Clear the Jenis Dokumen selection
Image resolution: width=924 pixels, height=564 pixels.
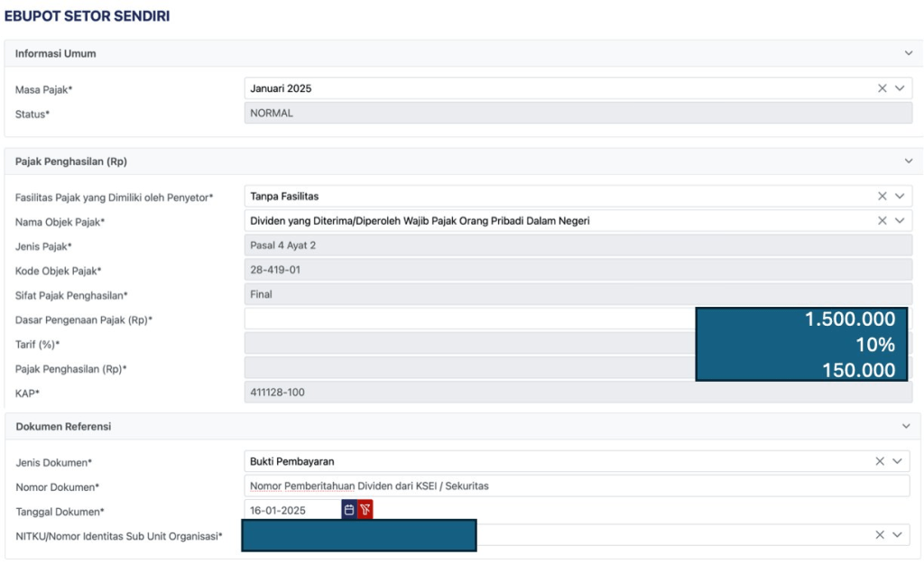pyautogui.click(x=880, y=461)
